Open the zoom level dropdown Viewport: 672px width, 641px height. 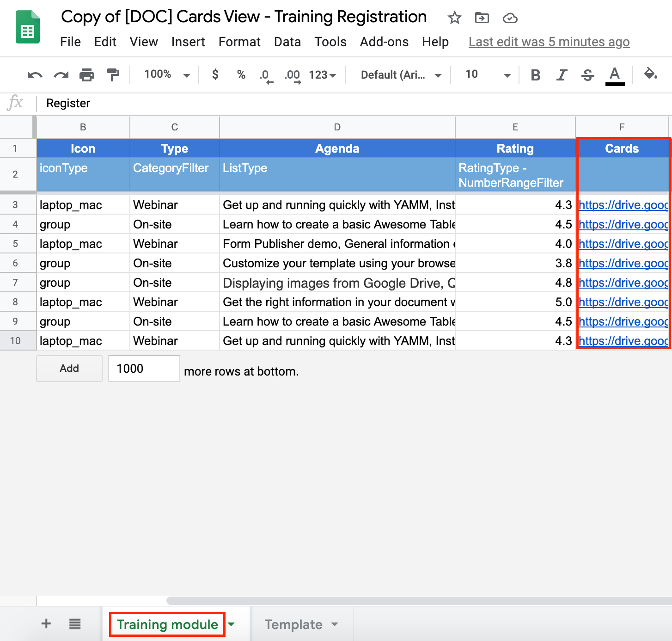tap(167, 74)
